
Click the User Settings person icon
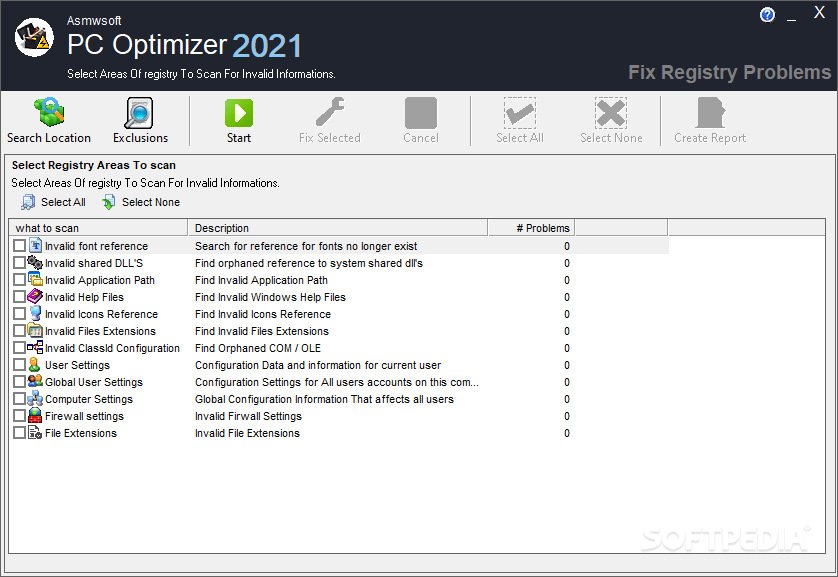35,364
